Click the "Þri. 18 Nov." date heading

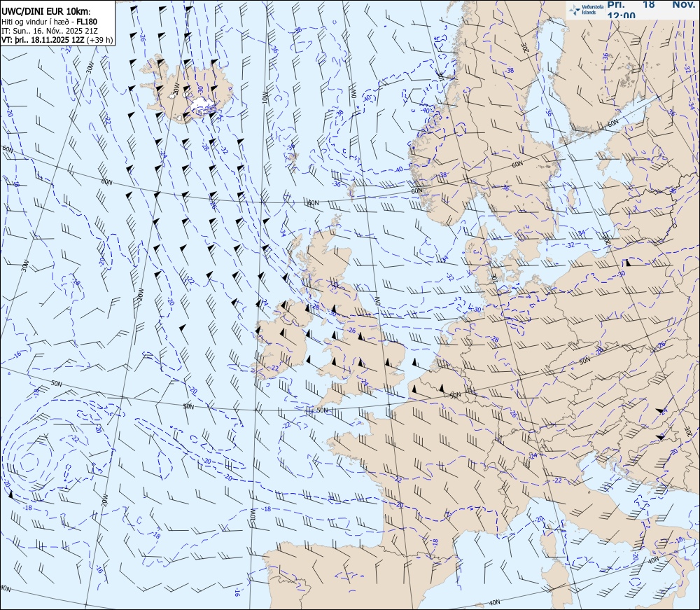(x=651, y=4)
